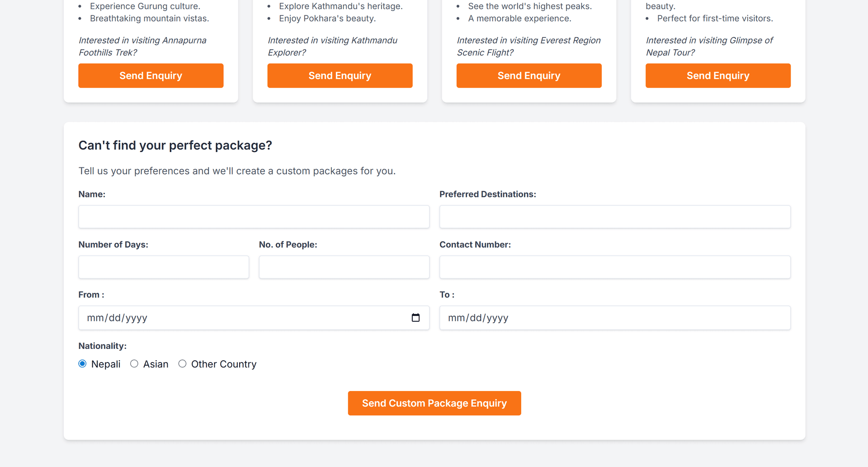Image resolution: width=868 pixels, height=467 pixels.
Task: Select the Nepali nationality radio button
Action: pyautogui.click(x=82, y=363)
